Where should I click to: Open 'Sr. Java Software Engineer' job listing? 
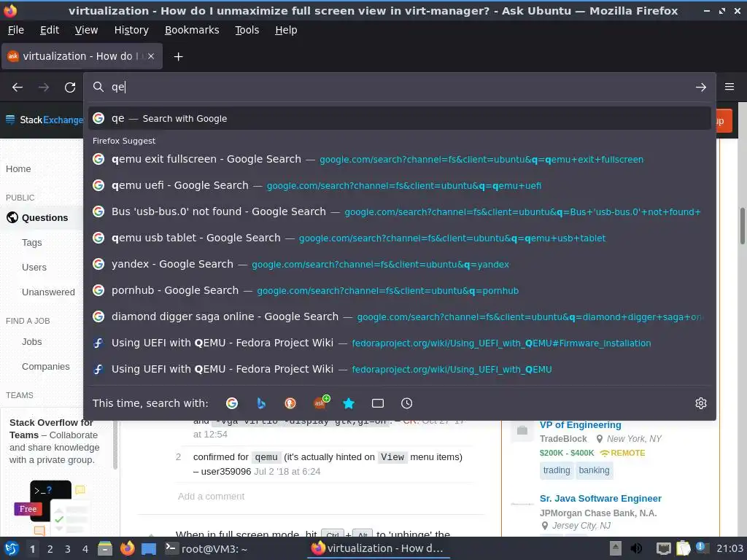600,499
